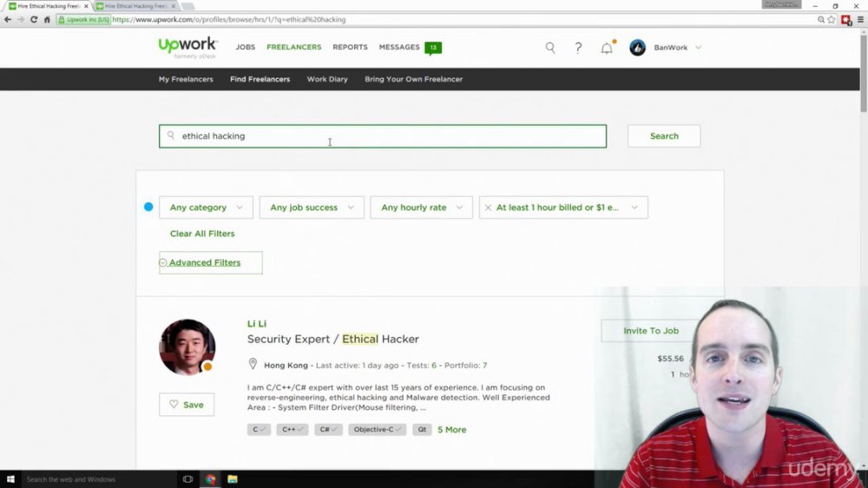Click browser forward arrow
Viewport: 868px width, 488px height.
[21, 19]
